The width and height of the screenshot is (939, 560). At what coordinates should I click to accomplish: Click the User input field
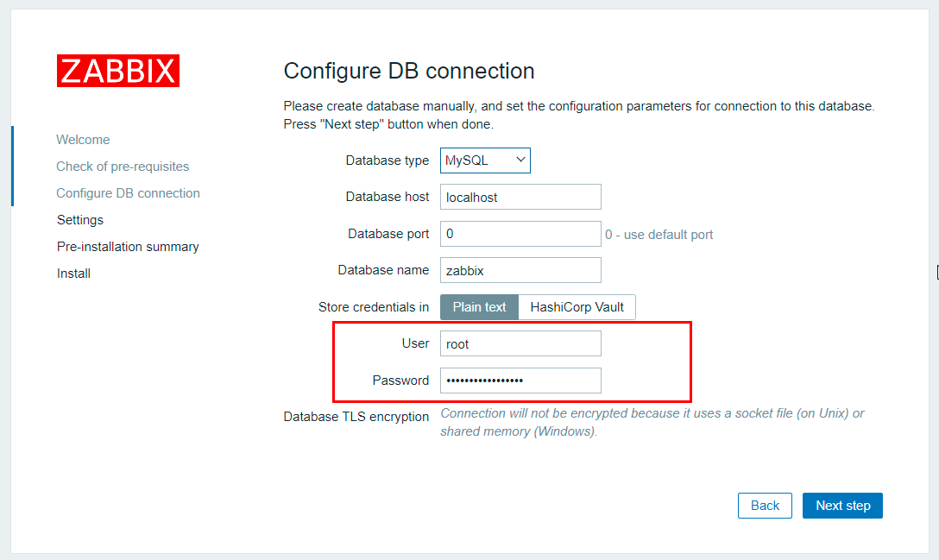520,343
